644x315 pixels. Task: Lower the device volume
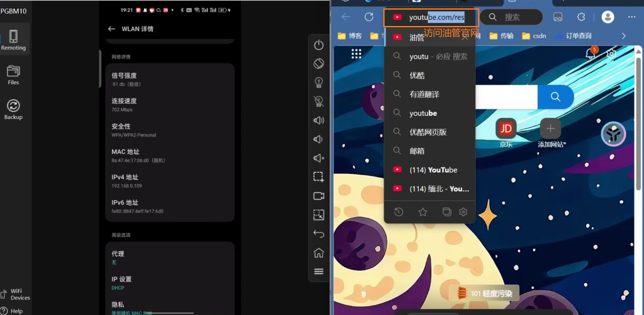(318, 139)
